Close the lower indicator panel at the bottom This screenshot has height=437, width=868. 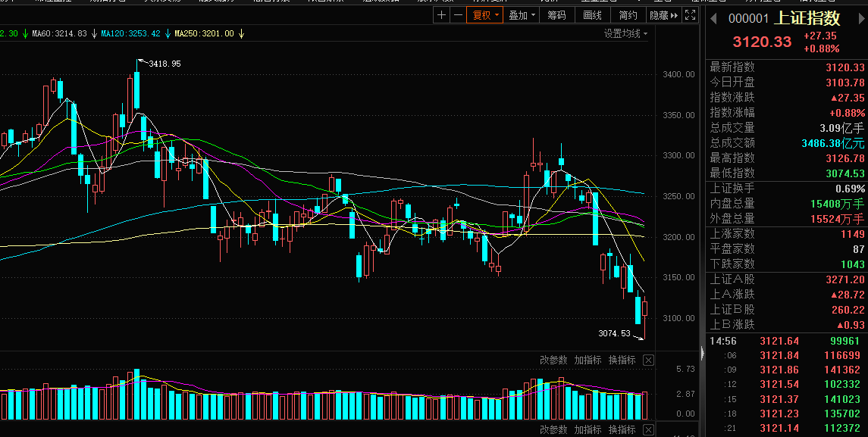(648, 429)
